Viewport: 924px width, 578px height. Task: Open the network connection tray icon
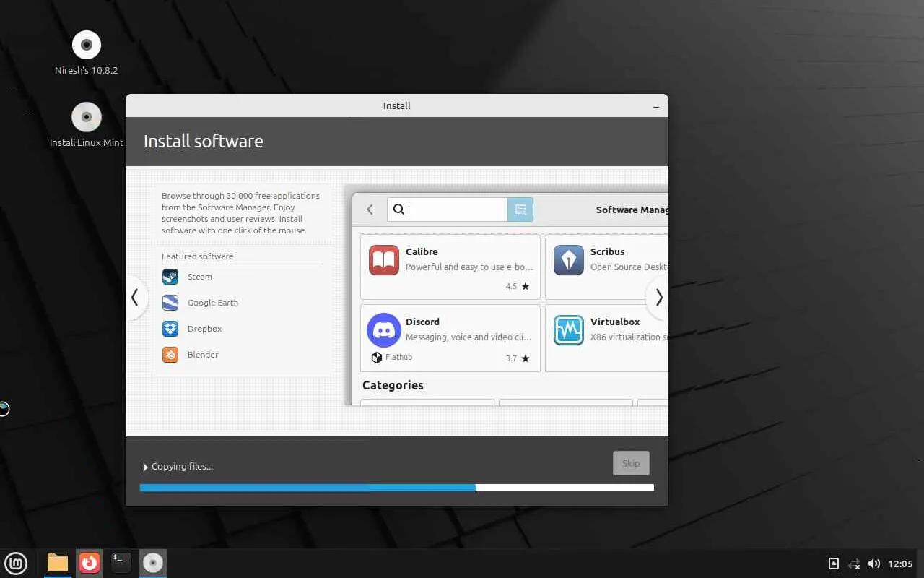[x=855, y=564]
